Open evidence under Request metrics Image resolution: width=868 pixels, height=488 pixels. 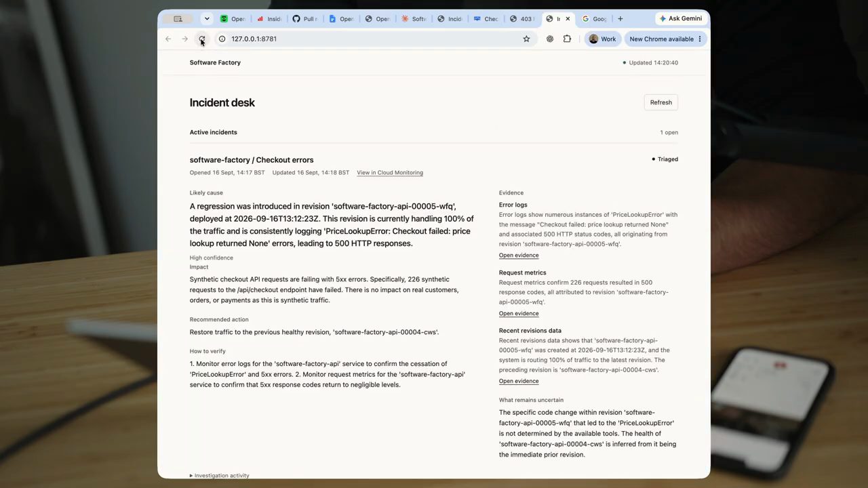[519, 314]
